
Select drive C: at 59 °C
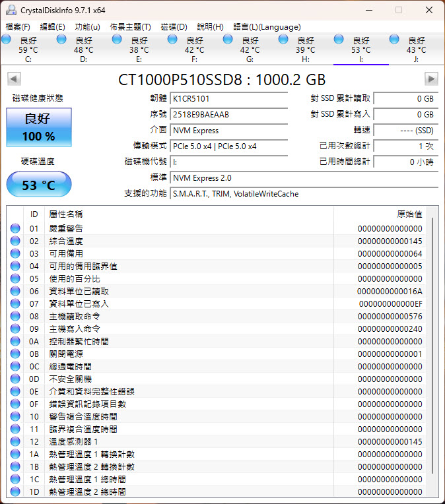pos(28,49)
